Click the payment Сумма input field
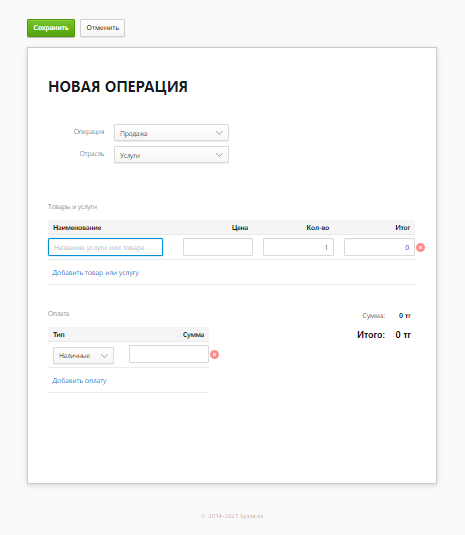 click(x=169, y=354)
